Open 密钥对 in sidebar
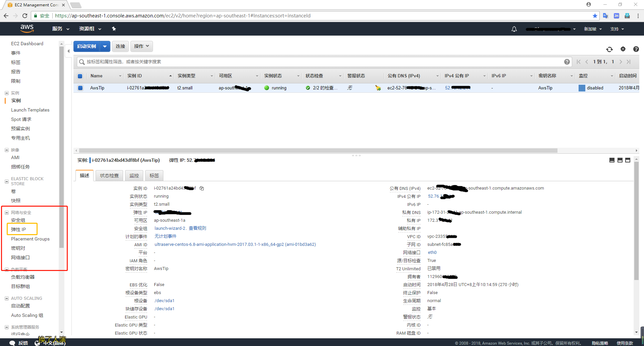This screenshot has height=346, width=644. 18,248
